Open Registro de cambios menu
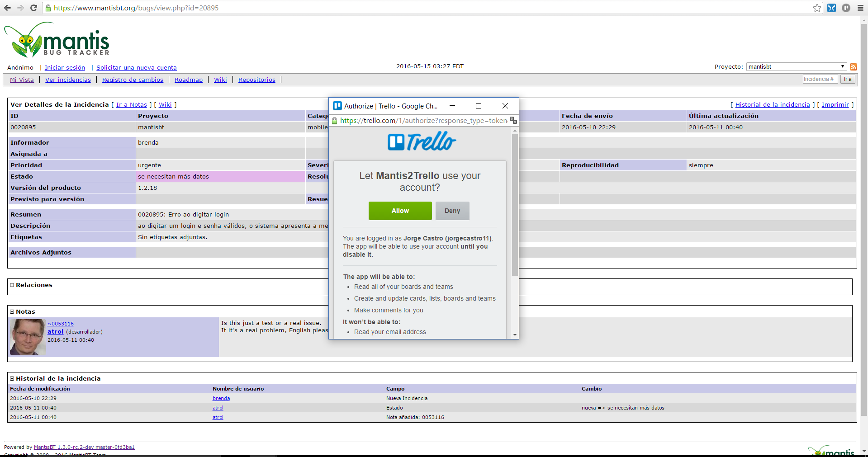 click(133, 80)
